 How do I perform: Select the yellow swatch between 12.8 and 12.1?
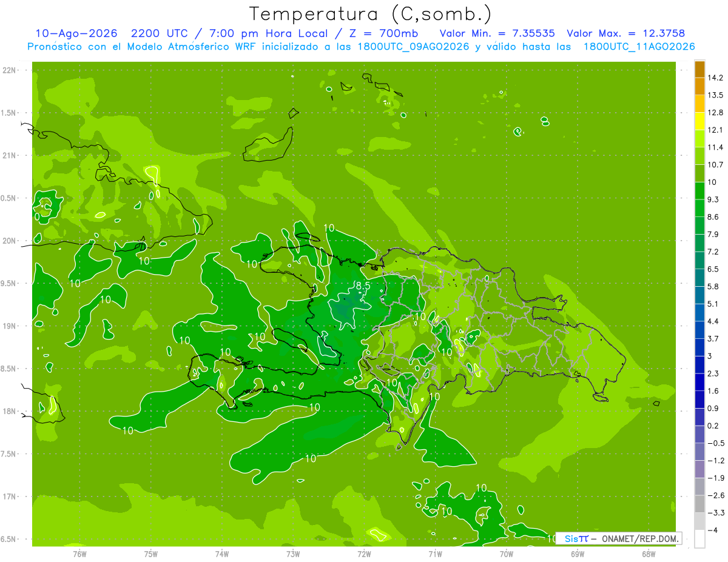699,121
